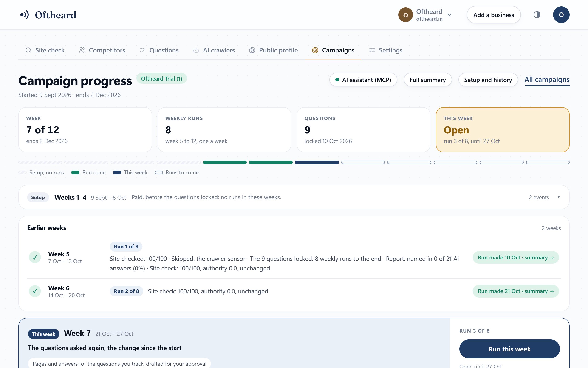Click "Started 9 Sept 2026 · ends 2 Dec 2026"

(70, 95)
